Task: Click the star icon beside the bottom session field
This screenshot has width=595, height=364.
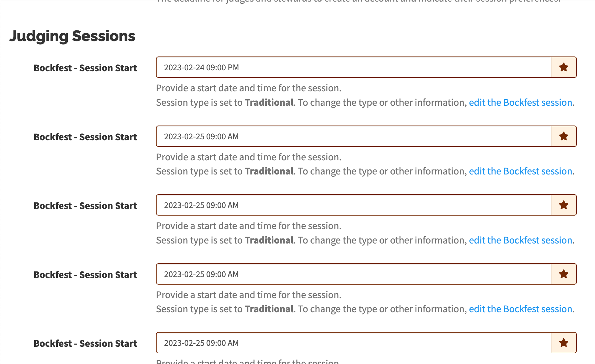Action: (x=564, y=343)
